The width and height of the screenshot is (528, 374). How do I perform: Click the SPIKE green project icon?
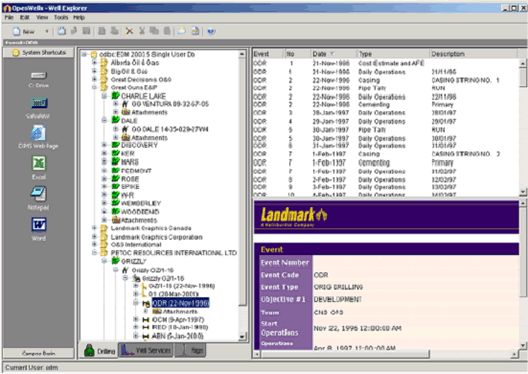pyautogui.click(x=116, y=186)
